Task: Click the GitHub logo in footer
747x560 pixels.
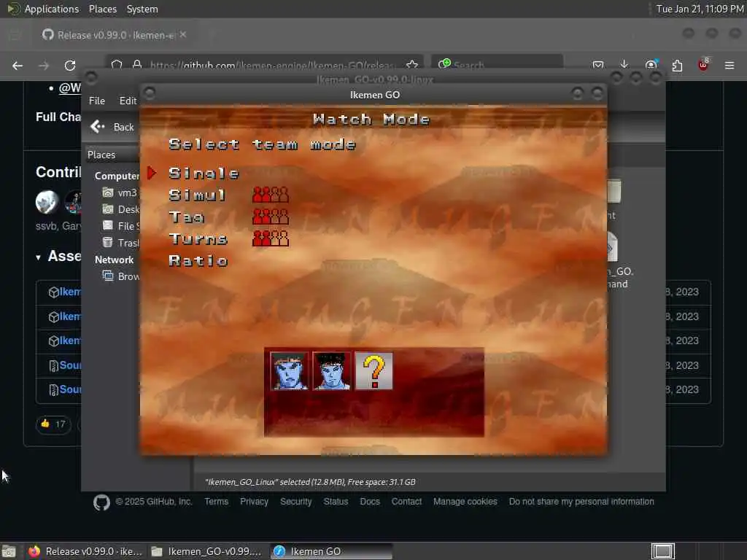Action: click(x=101, y=502)
